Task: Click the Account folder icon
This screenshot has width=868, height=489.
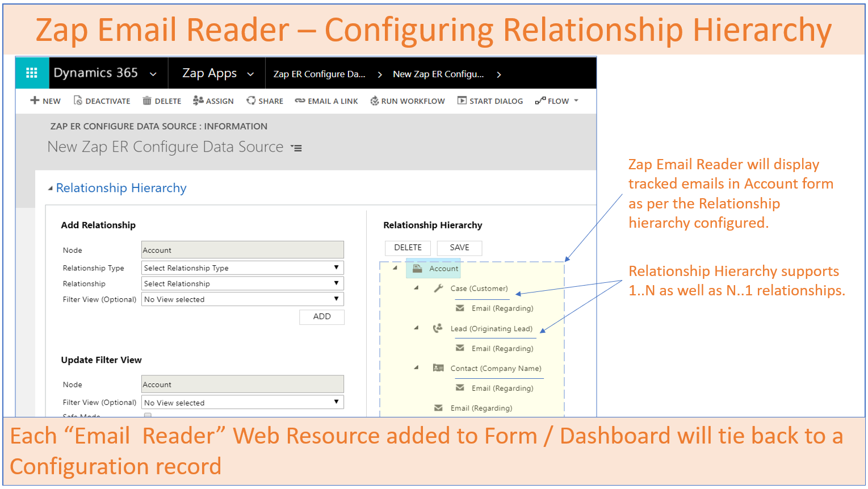Action: (x=417, y=268)
